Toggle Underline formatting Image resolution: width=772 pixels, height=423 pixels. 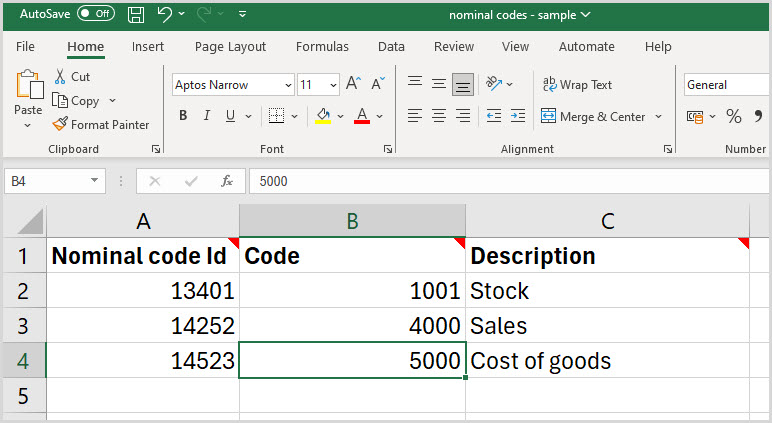[230, 116]
